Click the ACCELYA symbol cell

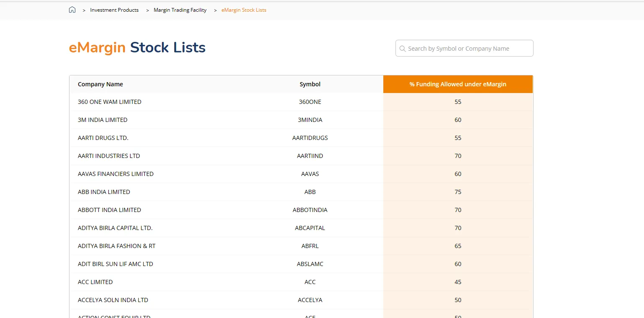[310, 300]
